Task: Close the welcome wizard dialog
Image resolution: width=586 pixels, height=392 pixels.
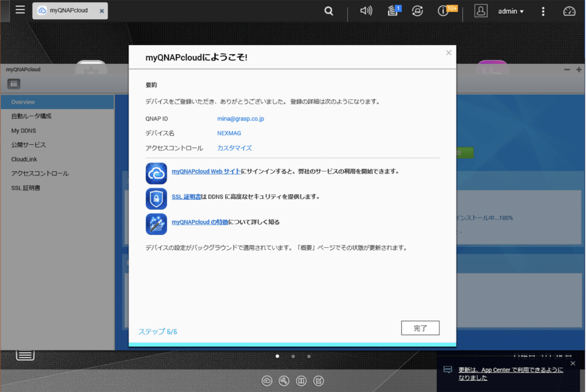Action: pos(448,53)
